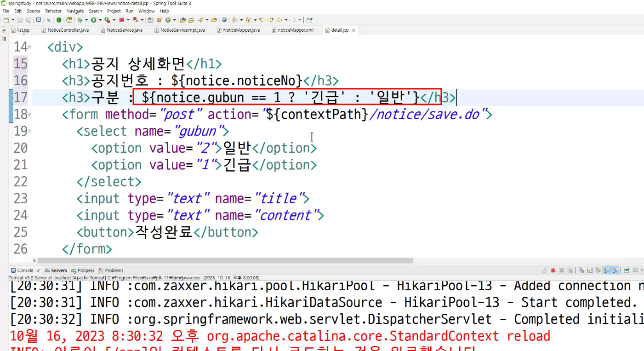Collapse the select fold marker on line 19
The height and width of the screenshot is (351, 644).
tap(30, 131)
